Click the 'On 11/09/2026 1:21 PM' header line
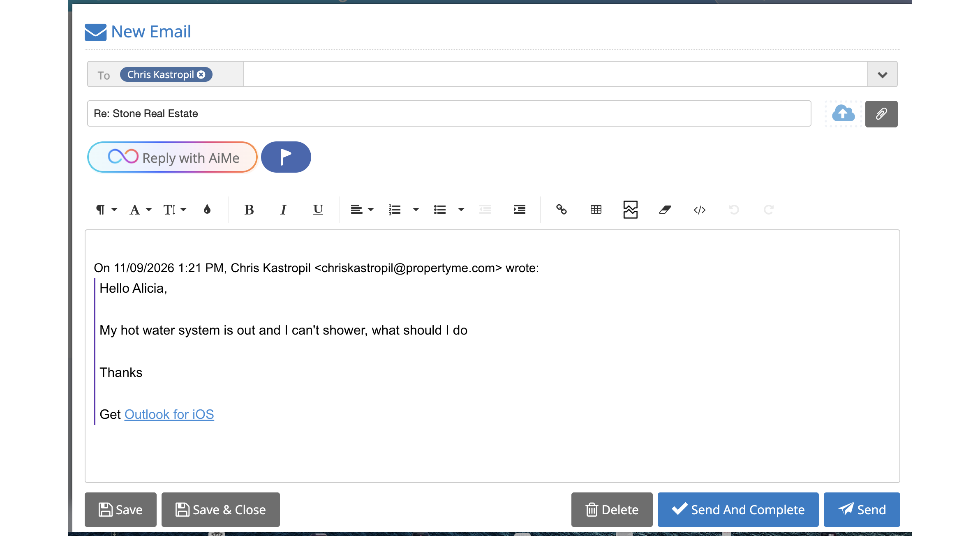980x536 pixels. pos(316,268)
